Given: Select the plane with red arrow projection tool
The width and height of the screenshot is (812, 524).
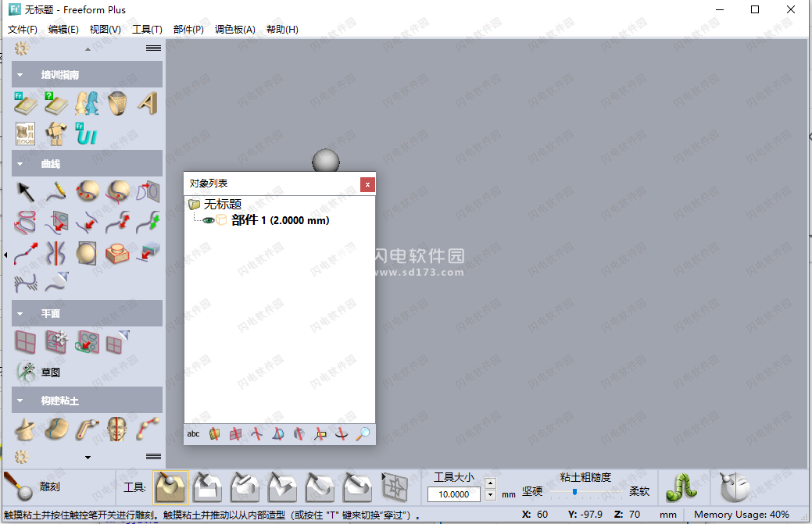Looking at the screenshot, I should click(x=87, y=342).
